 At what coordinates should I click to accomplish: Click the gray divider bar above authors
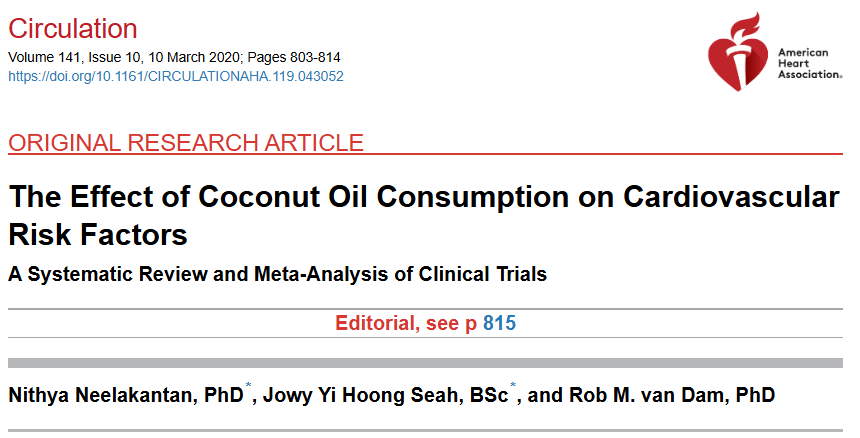click(x=425, y=363)
